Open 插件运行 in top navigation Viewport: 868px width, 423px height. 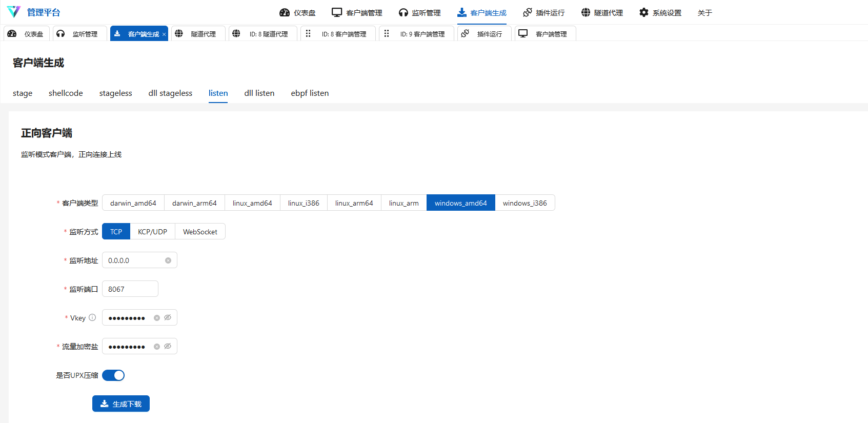tap(543, 12)
